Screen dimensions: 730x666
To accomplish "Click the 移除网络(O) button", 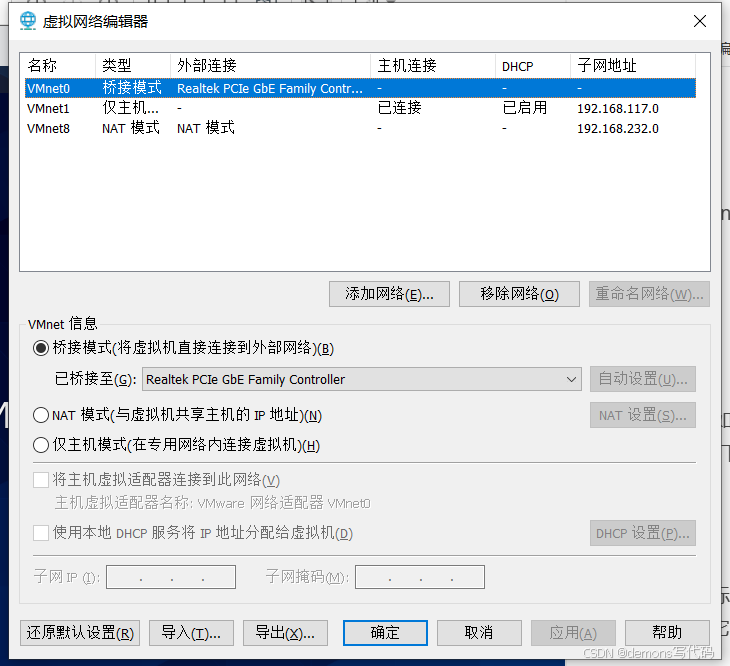I will tap(519, 294).
